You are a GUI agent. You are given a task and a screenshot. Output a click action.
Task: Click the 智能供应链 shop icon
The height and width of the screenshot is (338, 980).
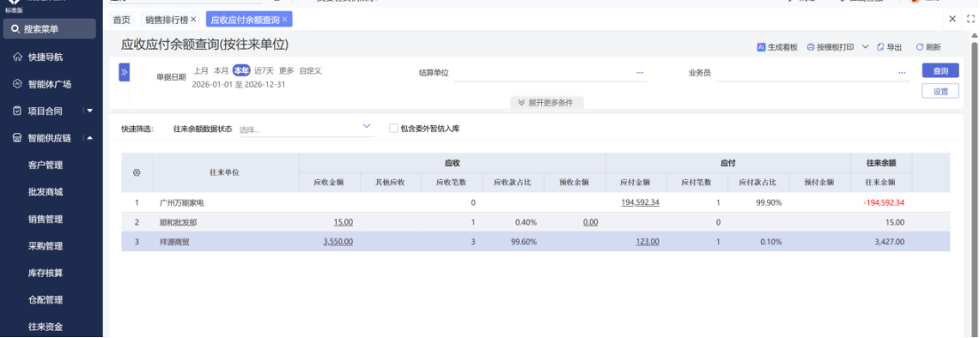[x=18, y=138]
